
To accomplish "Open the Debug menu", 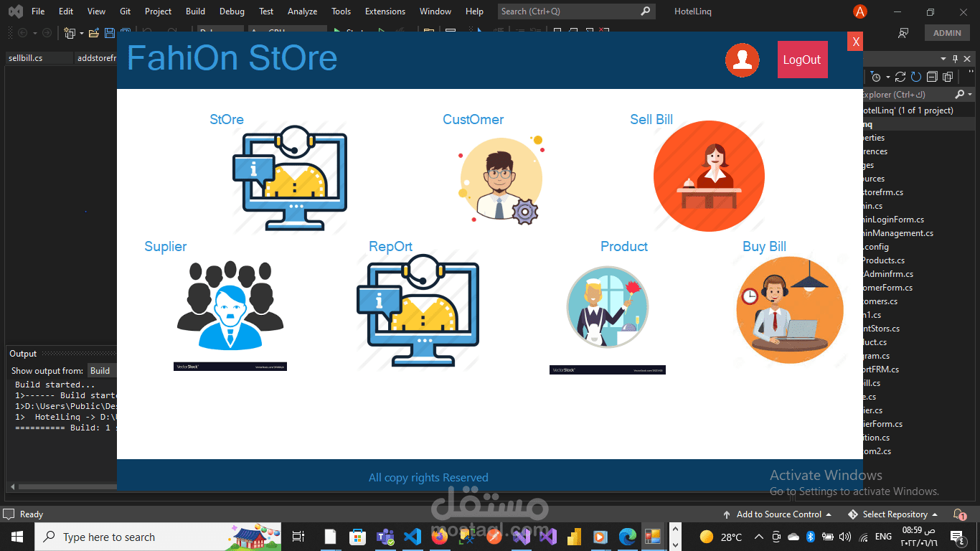I will coord(232,11).
